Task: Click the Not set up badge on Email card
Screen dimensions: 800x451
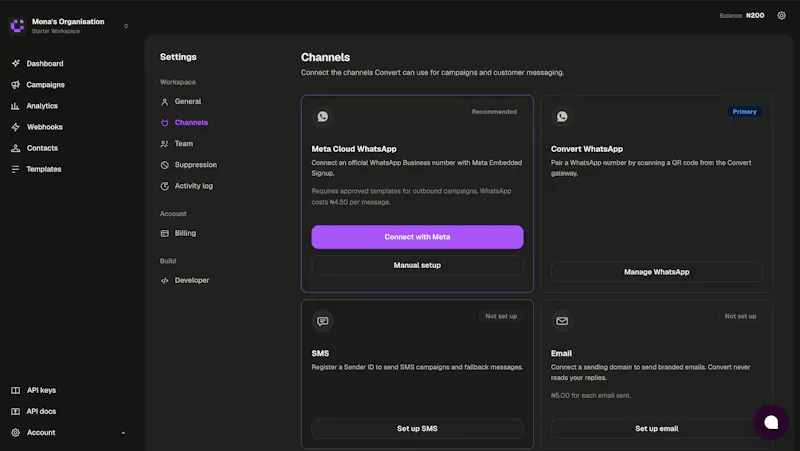Action: coord(740,316)
